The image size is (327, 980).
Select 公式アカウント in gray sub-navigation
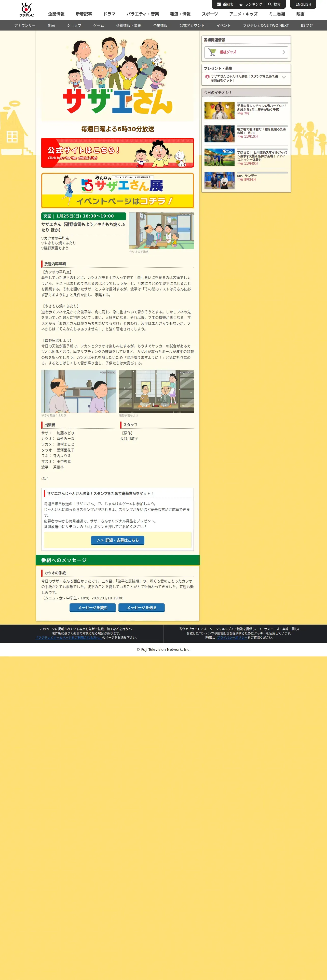tap(192, 25)
